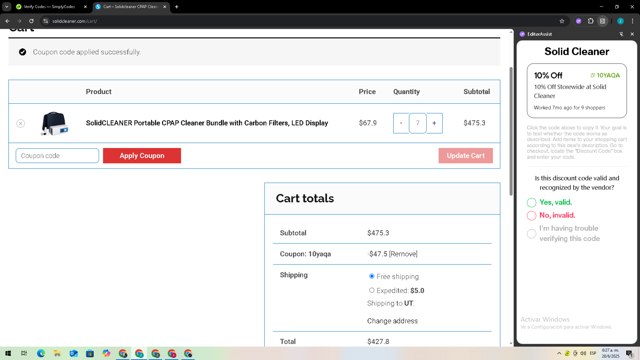Choose 'Yes, valid.' in the EditorAssist panel

point(531,202)
